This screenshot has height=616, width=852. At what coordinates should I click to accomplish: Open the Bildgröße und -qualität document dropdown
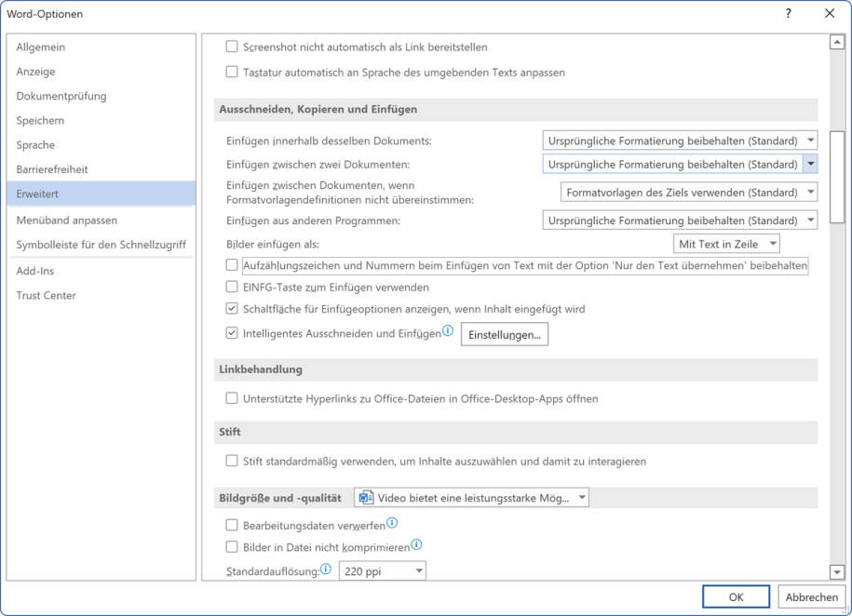coord(472,498)
